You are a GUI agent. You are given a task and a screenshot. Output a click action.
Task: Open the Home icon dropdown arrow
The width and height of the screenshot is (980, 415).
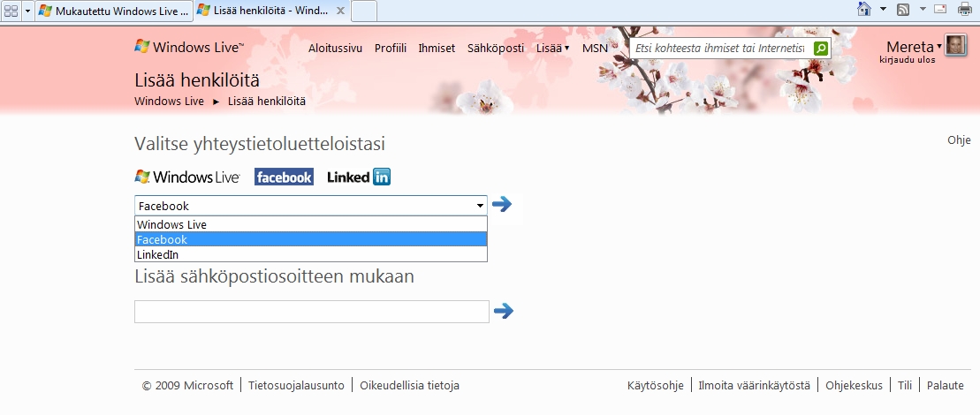[x=883, y=10]
